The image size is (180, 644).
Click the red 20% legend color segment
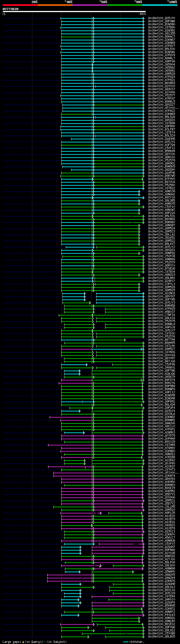[20, 5]
